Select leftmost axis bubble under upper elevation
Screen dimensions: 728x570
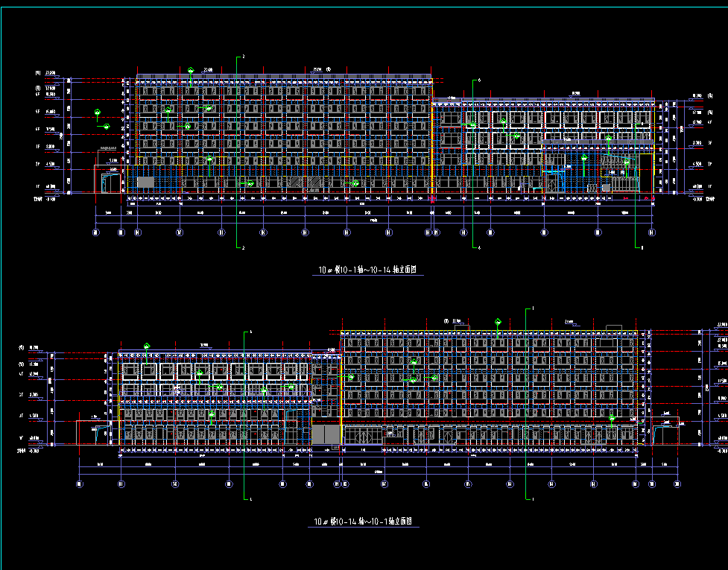(x=95, y=232)
